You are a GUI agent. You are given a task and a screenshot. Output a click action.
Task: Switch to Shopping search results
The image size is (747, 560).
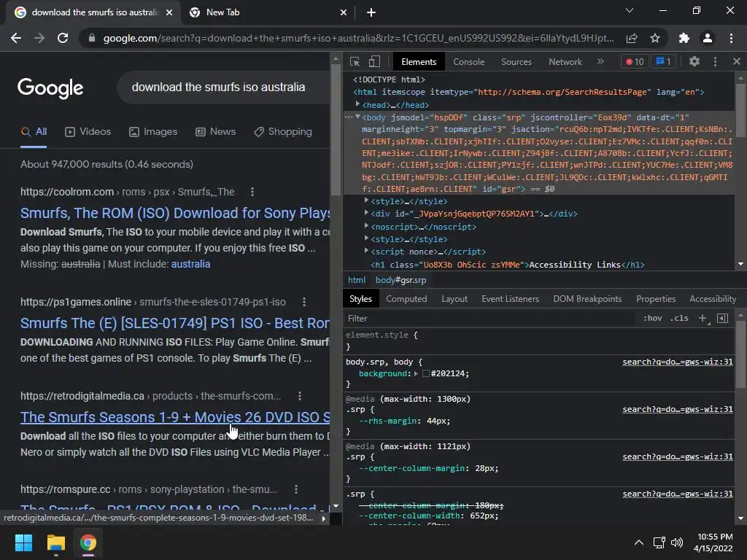tap(283, 132)
